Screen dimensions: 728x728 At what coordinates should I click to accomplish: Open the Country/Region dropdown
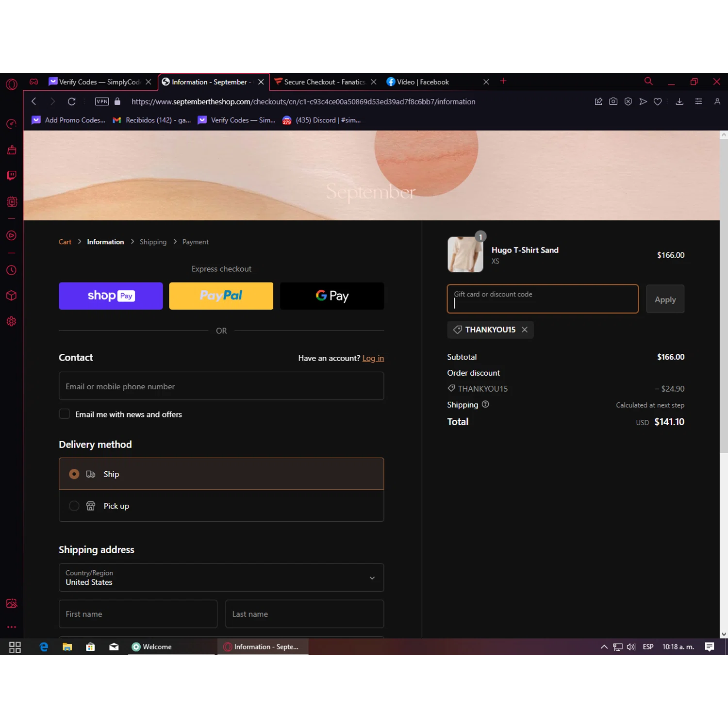coord(221,578)
